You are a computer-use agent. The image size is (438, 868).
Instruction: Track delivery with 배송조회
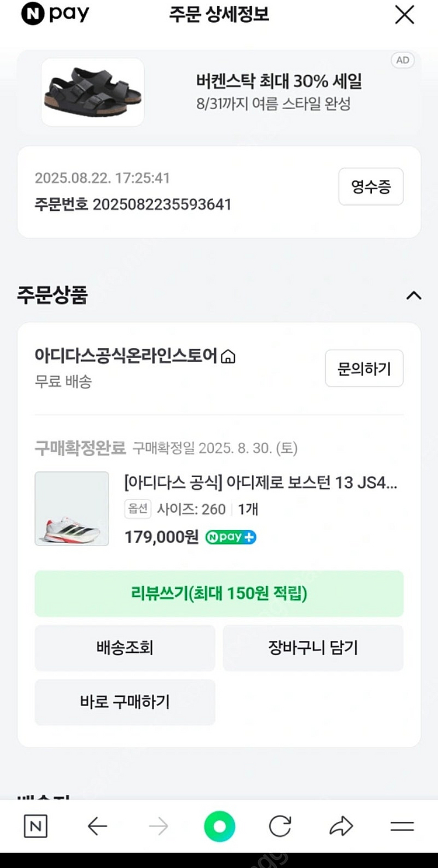125,648
